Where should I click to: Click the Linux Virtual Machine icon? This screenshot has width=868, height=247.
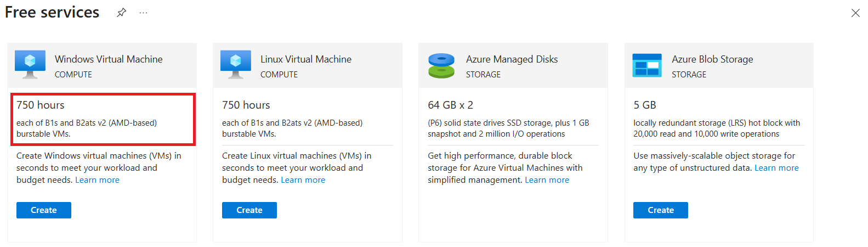236,65
